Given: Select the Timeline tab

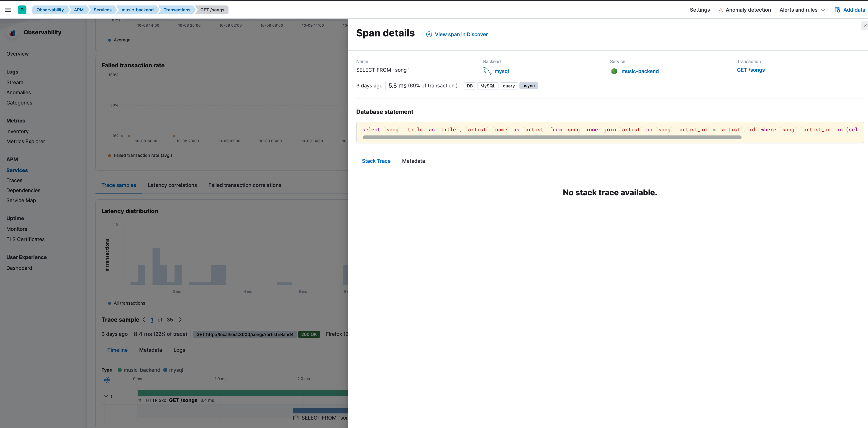Looking at the screenshot, I should [x=117, y=350].
